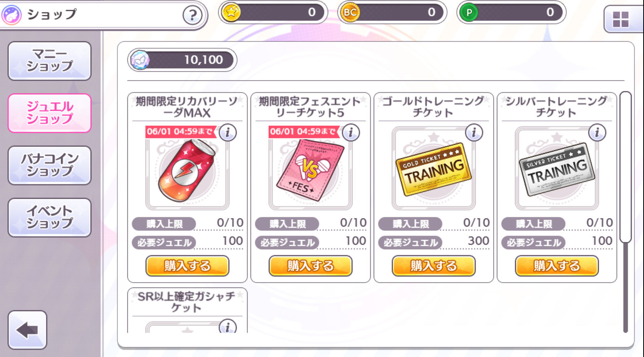The image size is (644, 357).
Task: Click the BC banana coin icon
Action: pyautogui.click(x=350, y=12)
